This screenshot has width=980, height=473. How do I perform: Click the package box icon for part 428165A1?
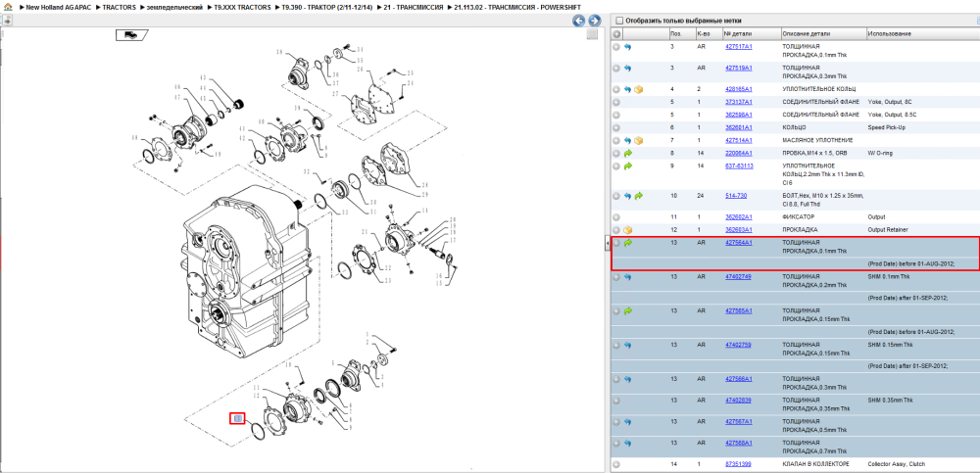(x=638, y=89)
